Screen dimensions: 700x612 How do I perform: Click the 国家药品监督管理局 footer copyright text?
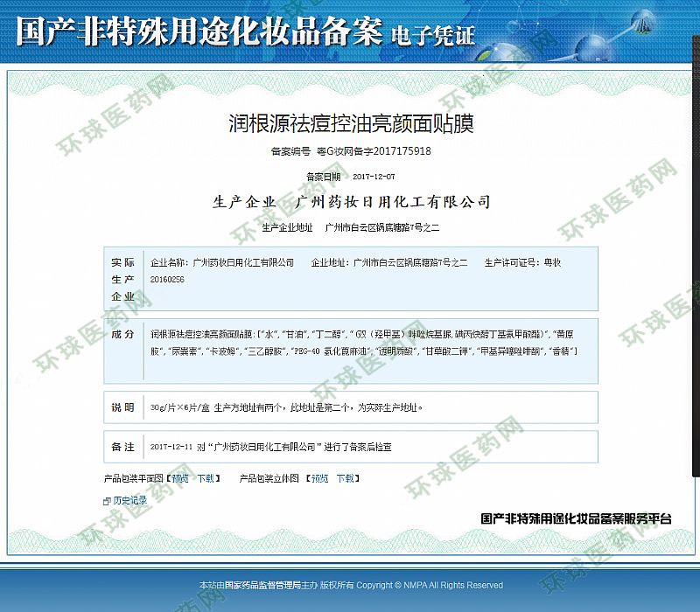click(x=350, y=585)
